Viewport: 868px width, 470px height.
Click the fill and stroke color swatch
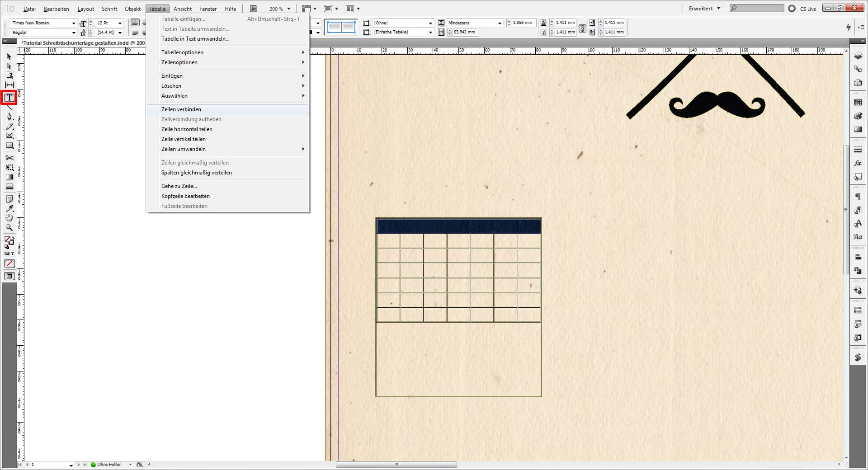coord(9,240)
